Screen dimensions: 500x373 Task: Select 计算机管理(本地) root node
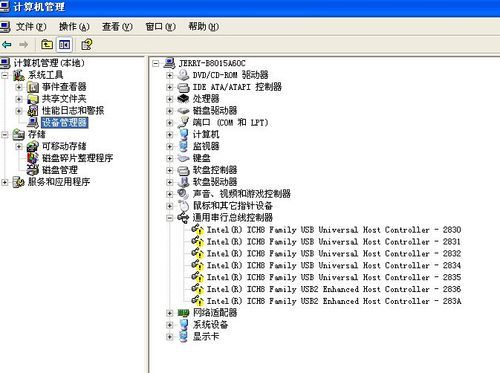point(49,63)
